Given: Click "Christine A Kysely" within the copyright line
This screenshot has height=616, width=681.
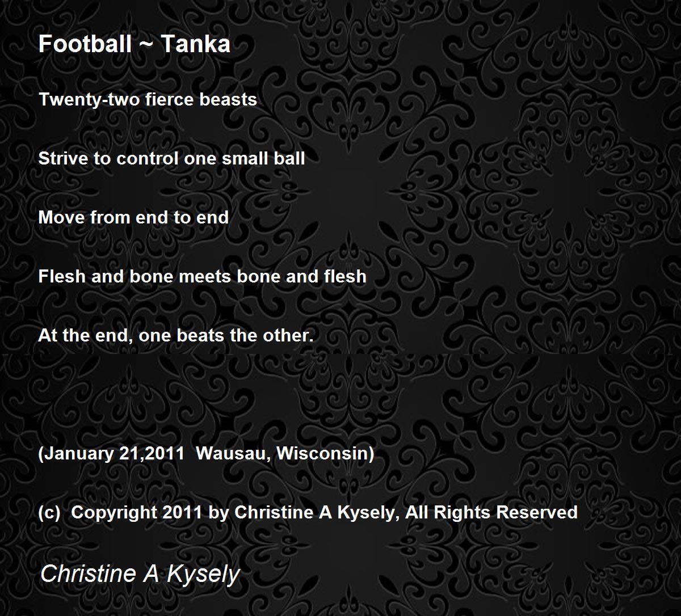Looking at the screenshot, I should [x=313, y=512].
